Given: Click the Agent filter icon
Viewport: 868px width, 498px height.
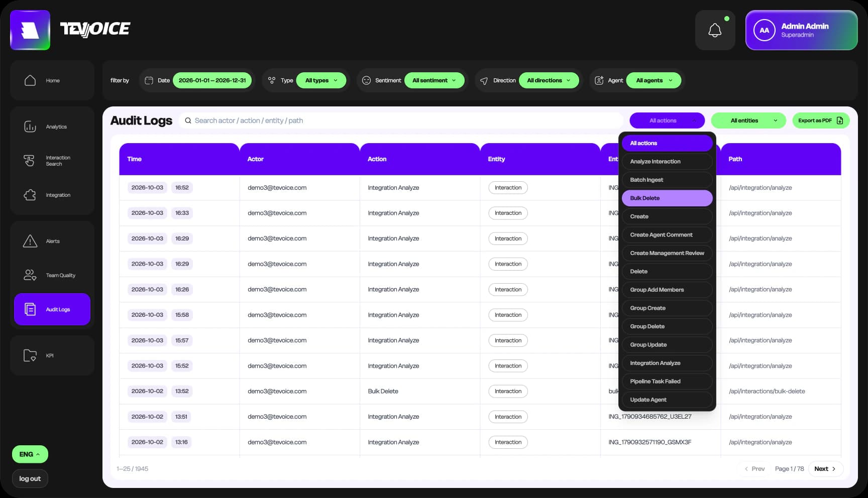Looking at the screenshot, I should click(x=599, y=80).
